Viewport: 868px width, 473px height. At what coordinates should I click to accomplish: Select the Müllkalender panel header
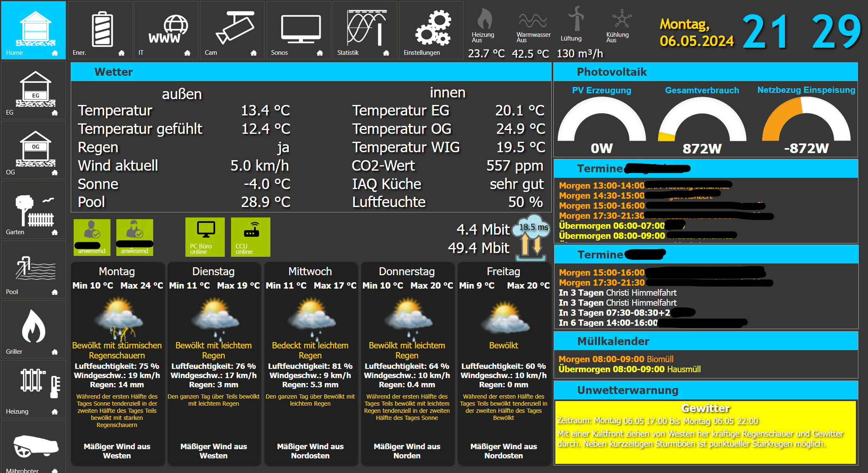click(706, 341)
